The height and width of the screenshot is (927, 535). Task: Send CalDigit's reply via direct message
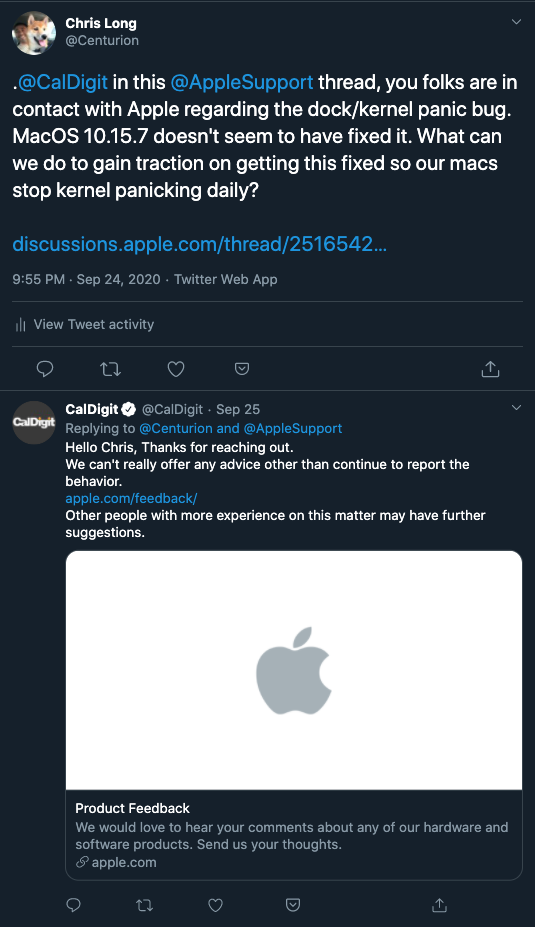click(x=293, y=905)
